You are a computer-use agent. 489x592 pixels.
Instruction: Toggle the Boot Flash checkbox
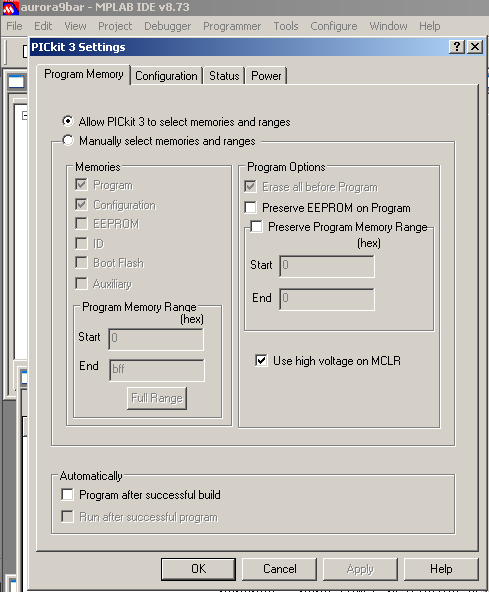pyautogui.click(x=81, y=262)
